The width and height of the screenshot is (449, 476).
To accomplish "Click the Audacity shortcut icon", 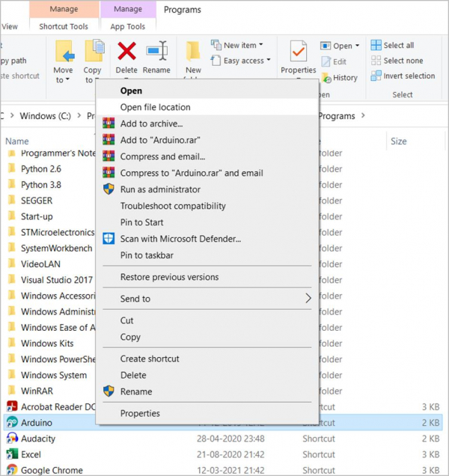I will point(12,439).
